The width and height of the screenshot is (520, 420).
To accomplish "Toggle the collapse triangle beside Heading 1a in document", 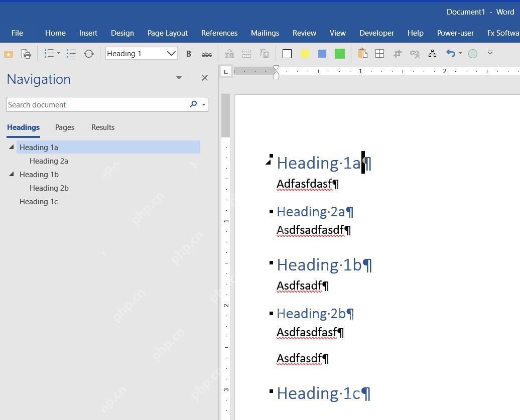I will point(269,162).
